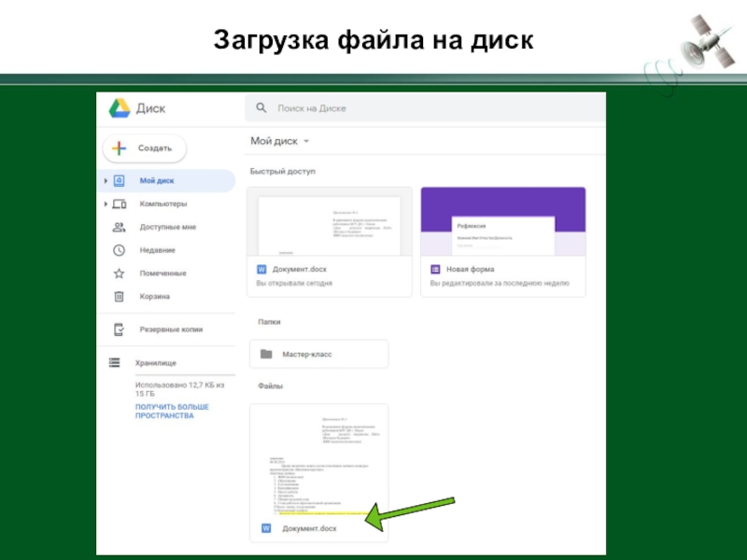Open Документ.docx thumbnail in Быстрый доступ

330,224
